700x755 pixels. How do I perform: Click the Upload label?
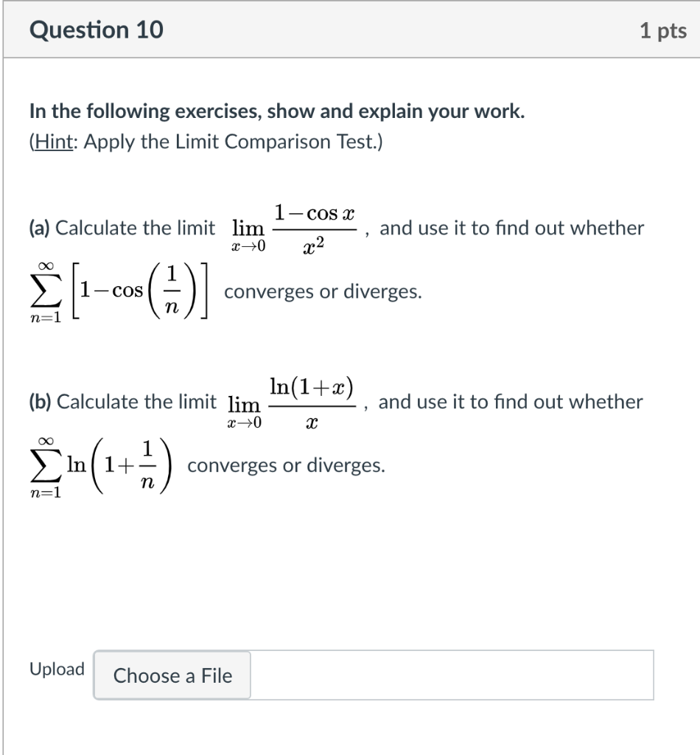click(x=57, y=669)
